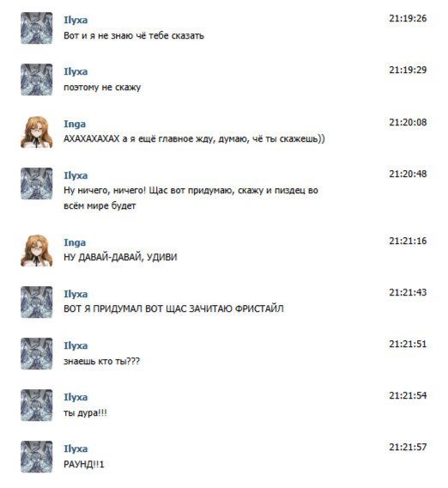Select the message 'Вот и я не знаю чё тебе сказать'

tap(134, 36)
